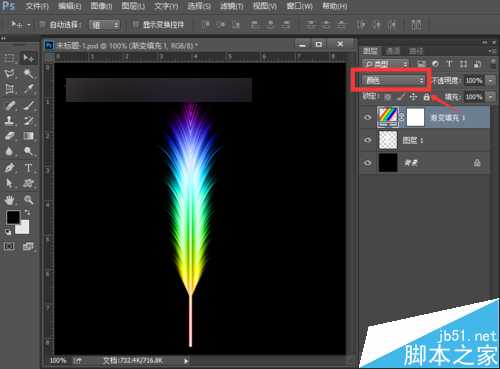Click the lock all layer icon
The height and width of the screenshot is (369, 500).
pos(426,97)
